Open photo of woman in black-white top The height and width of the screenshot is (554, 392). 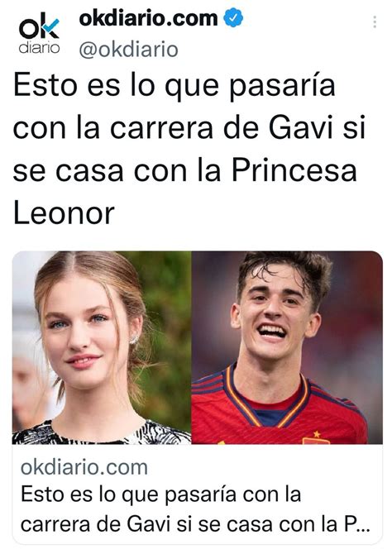(x=102, y=347)
